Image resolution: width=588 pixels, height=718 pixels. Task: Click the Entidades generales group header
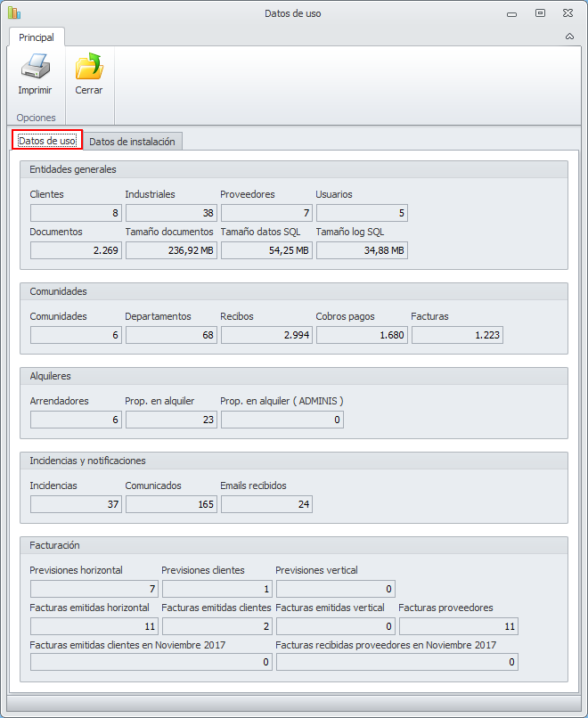coord(294,169)
